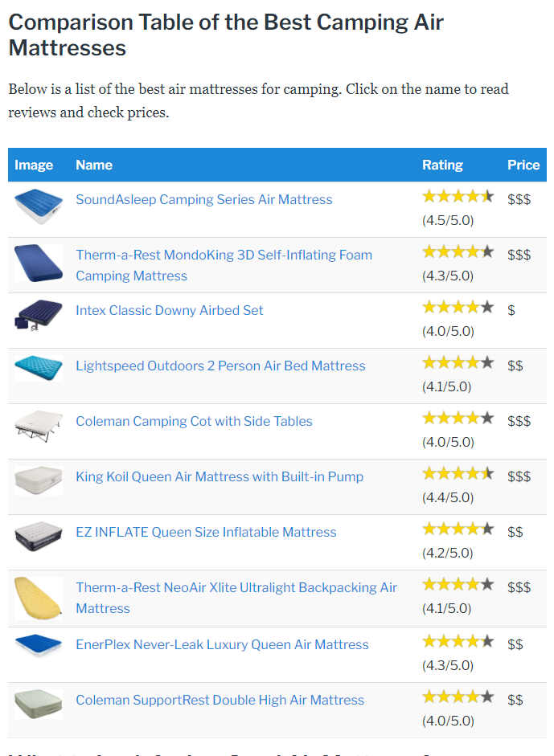Viewport: 554px width, 756px height.
Task: Click the Price column header
Action: [x=523, y=165]
